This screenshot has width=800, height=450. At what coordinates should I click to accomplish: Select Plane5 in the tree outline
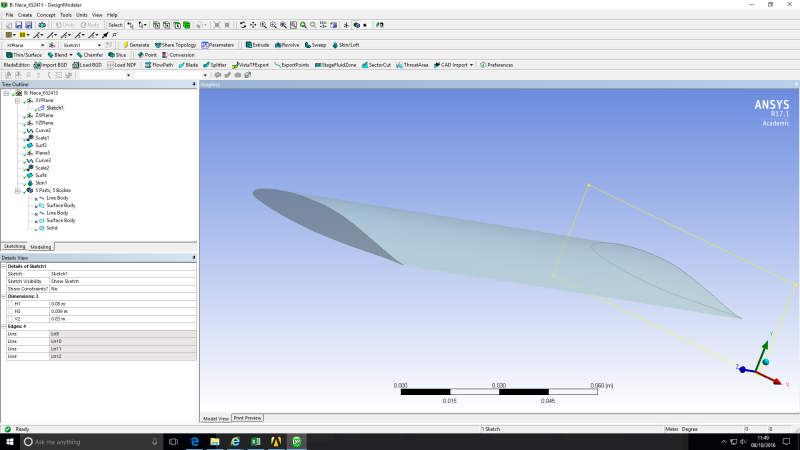tap(43, 153)
